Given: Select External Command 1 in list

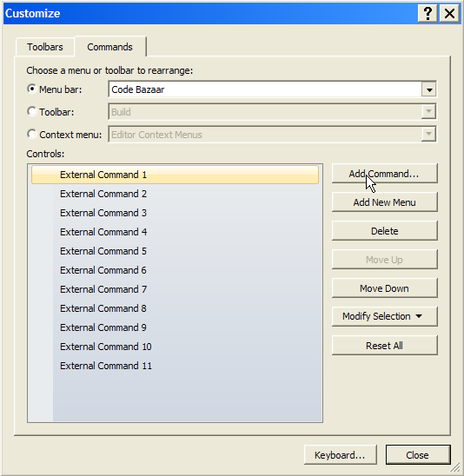Looking at the screenshot, I should 175,175.
